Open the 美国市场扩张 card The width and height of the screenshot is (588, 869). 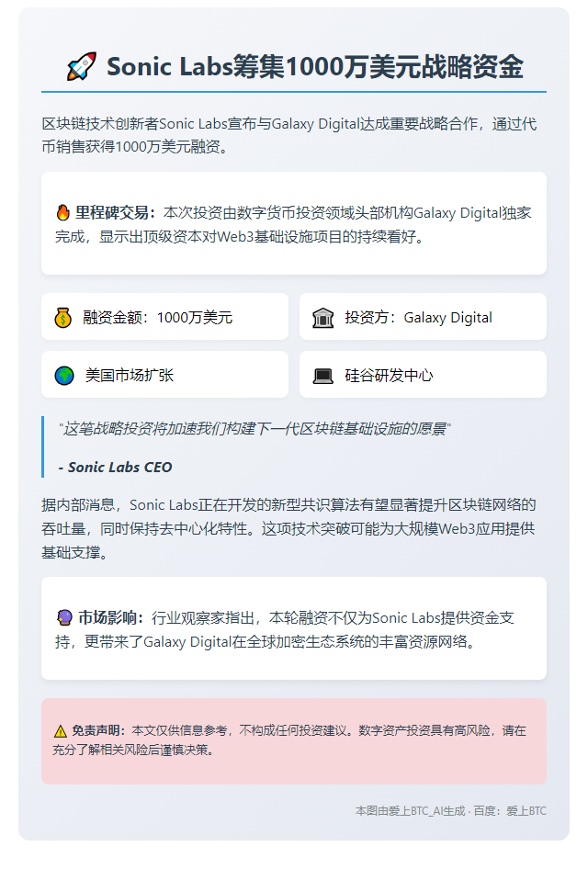164,374
